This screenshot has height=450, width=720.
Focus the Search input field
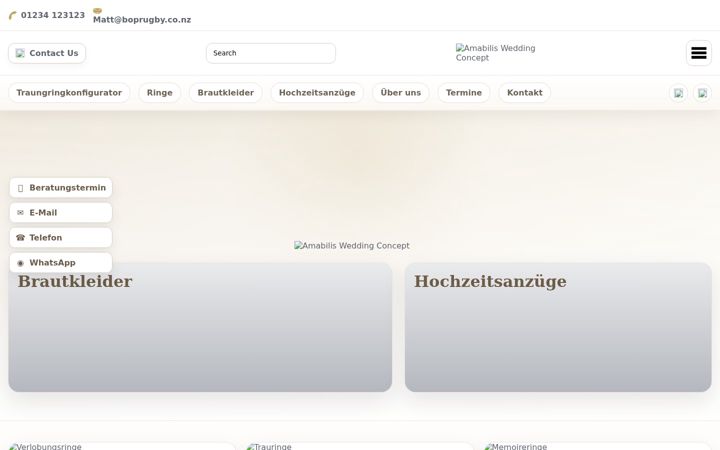coord(271,53)
